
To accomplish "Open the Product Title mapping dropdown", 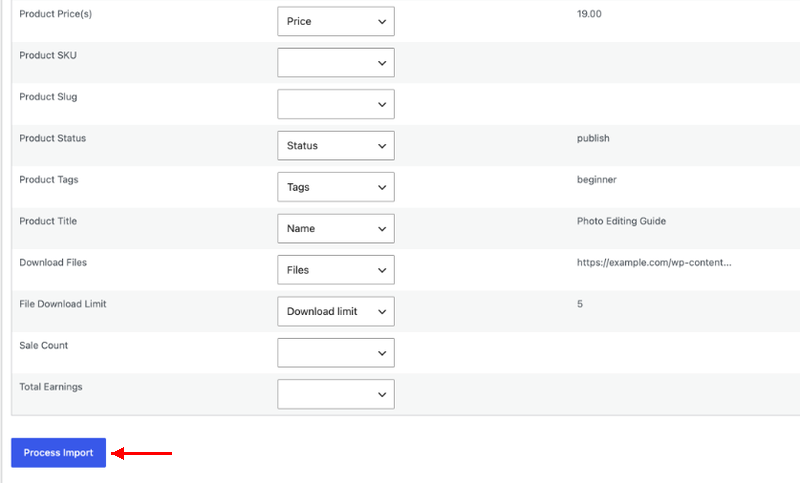I will pyautogui.click(x=336, y=228).
